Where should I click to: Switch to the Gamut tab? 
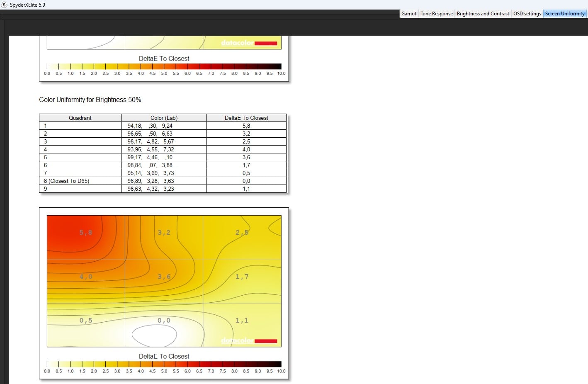coord(408,14)
